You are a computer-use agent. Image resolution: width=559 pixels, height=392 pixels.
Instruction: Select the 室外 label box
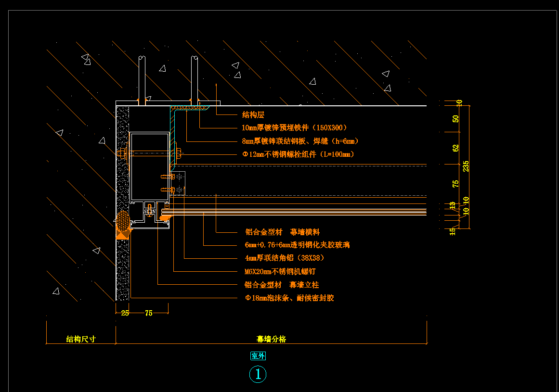pyautogui.click(x=258, y=356)
